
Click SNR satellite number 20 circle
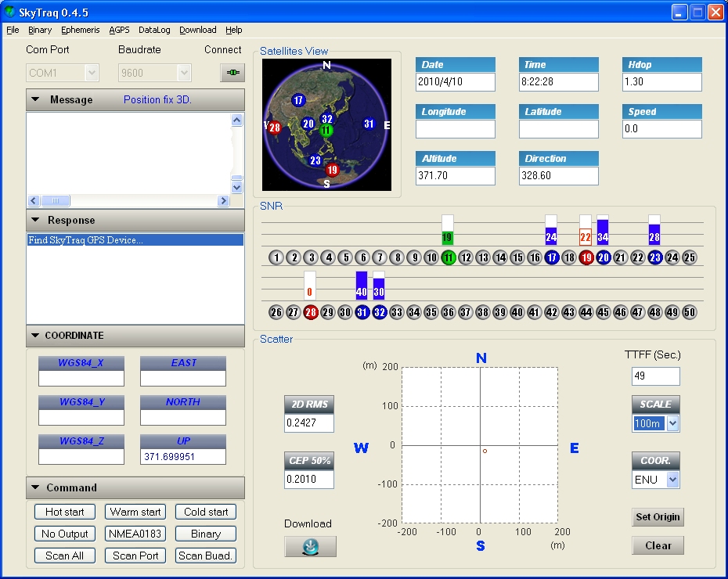pyautogui.click(x=603, y=257)
